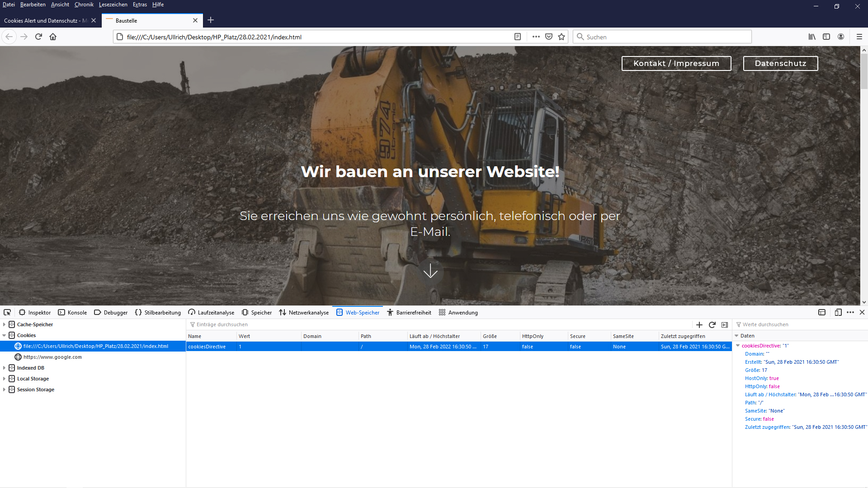
Task: Click the element picker icon in devtools
Action: click(x=7, y=313)
